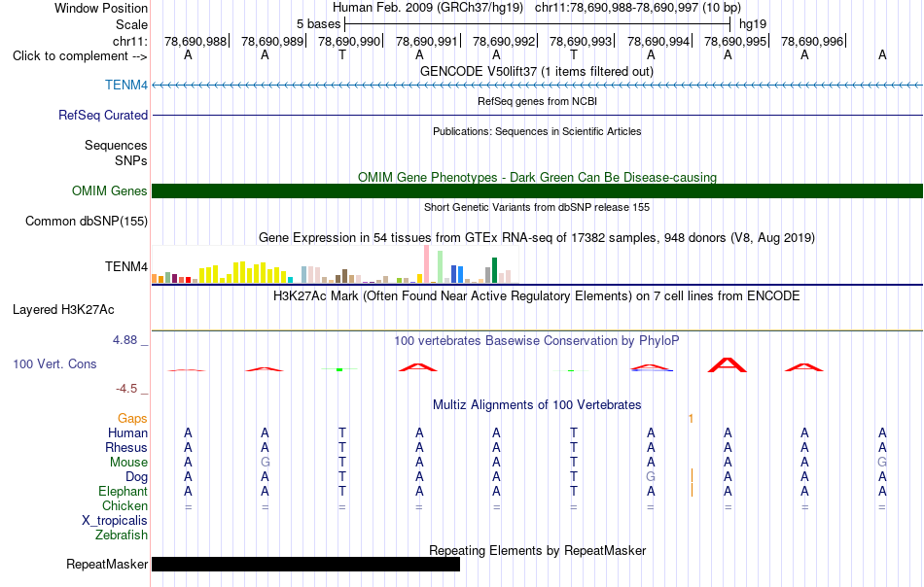Click the Elephant species label

tap(123, 491)
